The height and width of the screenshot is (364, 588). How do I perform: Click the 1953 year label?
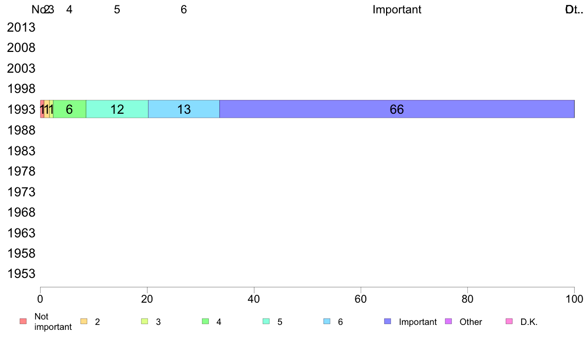pos(21,273)
